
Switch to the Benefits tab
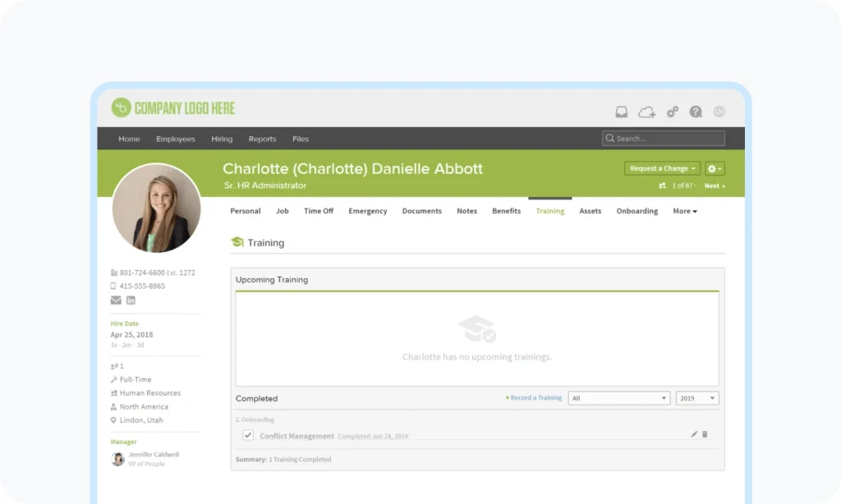506,211
